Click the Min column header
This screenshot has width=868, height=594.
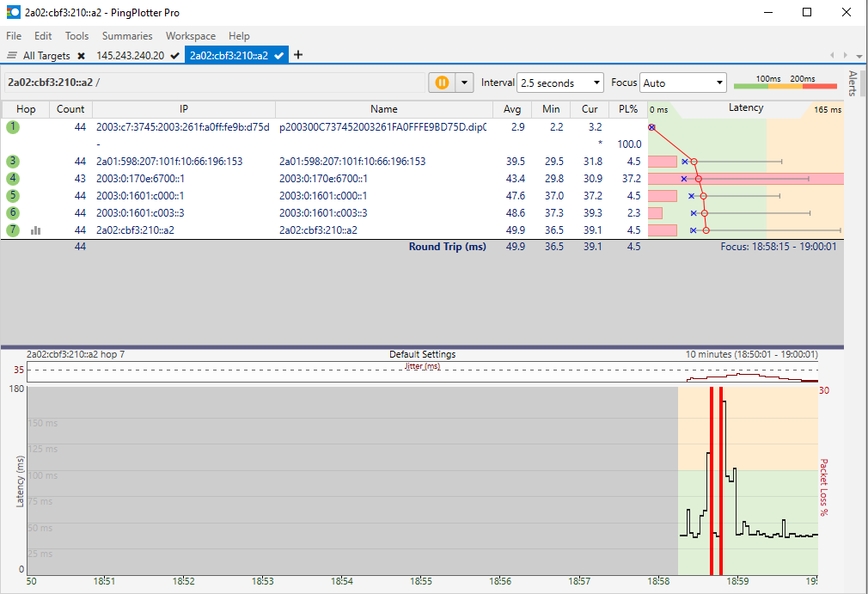pos(551,109)
